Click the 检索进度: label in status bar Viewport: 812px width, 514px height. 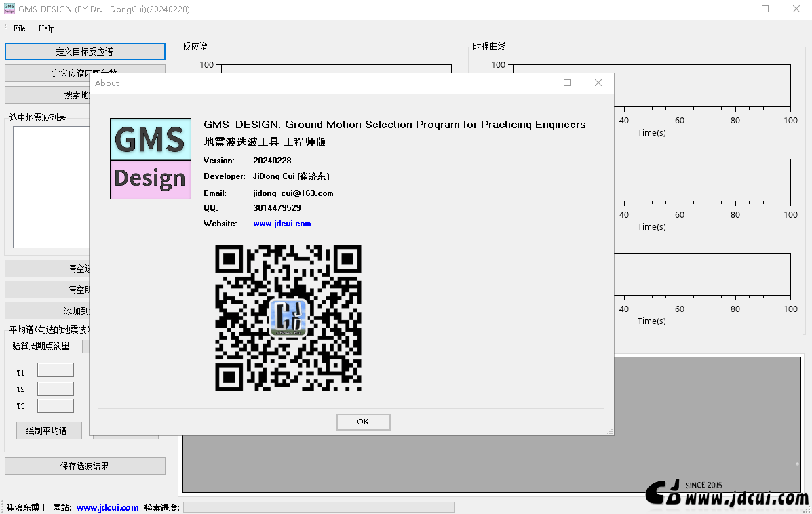tap(162, 507)
